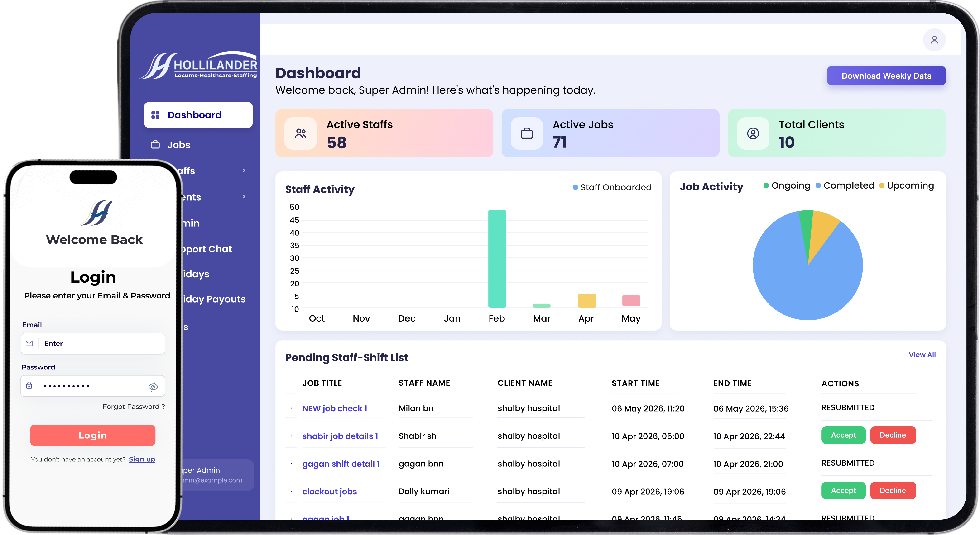Click the Email input field
The height and width of the screenshot is (535, 980).
point(93,343)
